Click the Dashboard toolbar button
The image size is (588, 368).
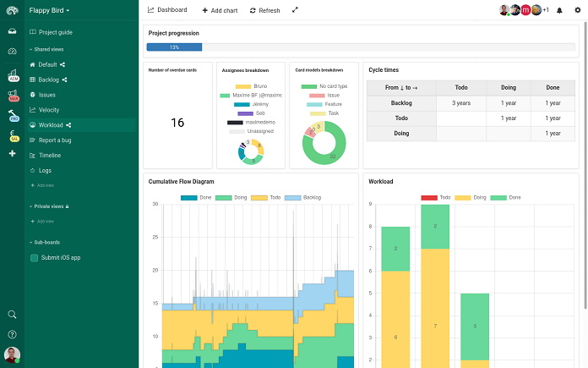click(x=167, y=10)
